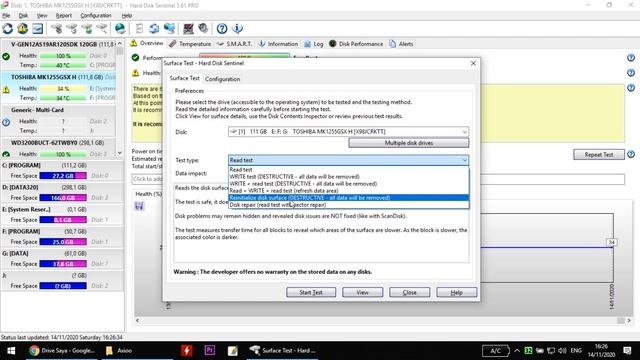Click the save icon above the health chart

139,206
